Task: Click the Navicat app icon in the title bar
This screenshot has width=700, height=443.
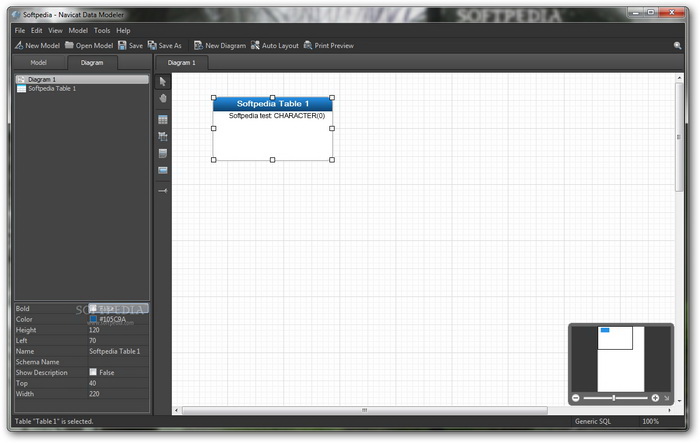Action: [16, 15]
